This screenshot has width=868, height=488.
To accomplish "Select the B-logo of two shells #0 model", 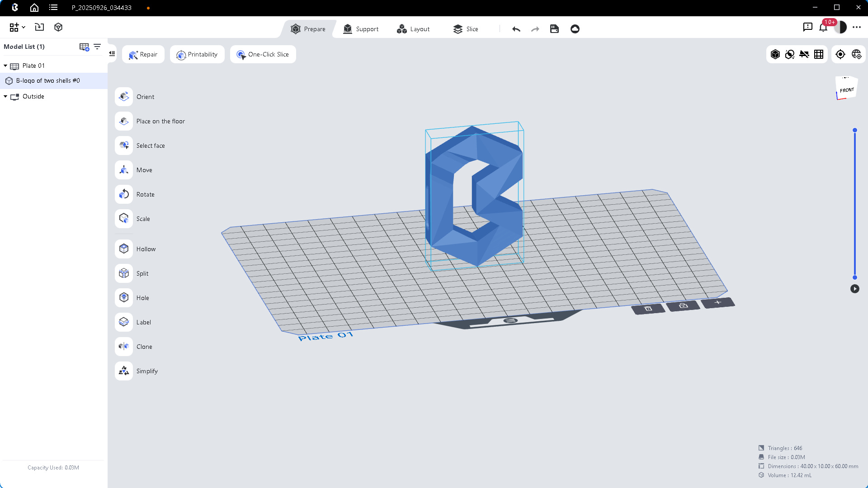I will pyautogui.click(x=54, y=81).
